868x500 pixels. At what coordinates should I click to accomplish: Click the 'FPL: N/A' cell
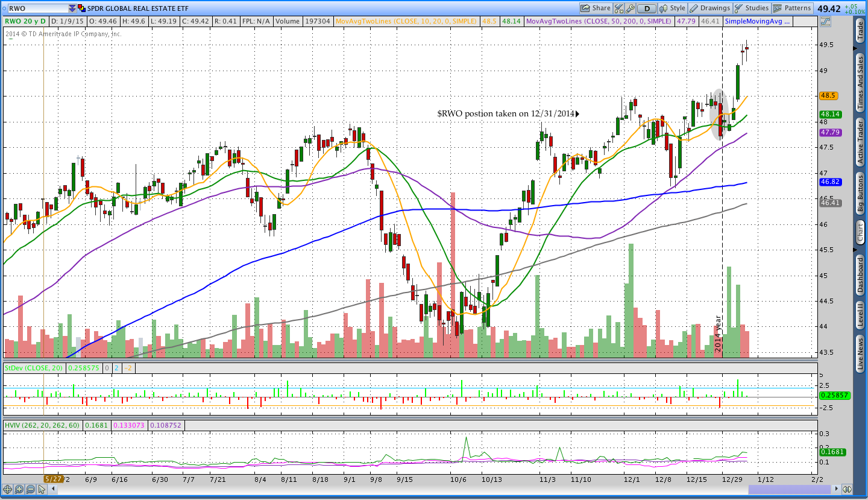click(x=256, y=21)
